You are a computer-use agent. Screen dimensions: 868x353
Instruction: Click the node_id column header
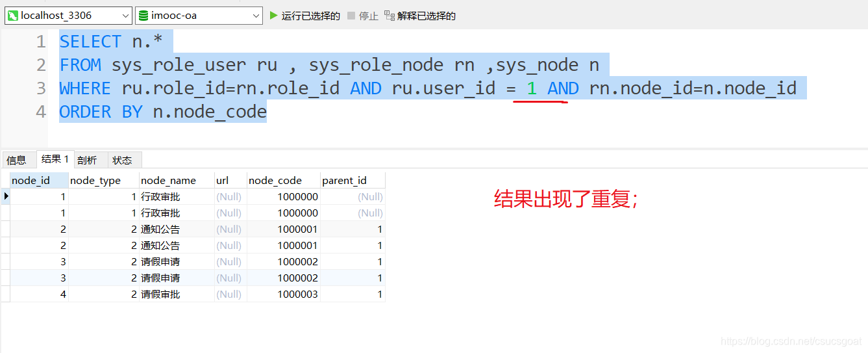click(39, 180)
